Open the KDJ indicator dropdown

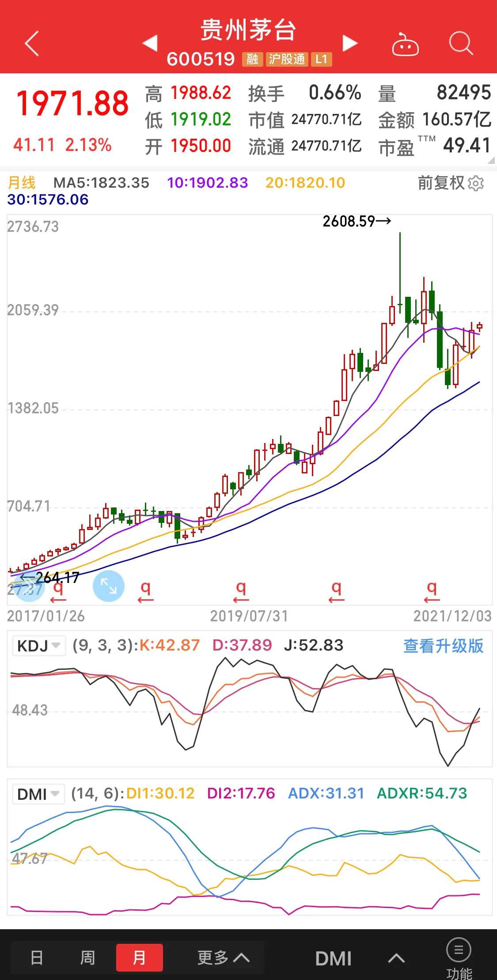(39, 646)
